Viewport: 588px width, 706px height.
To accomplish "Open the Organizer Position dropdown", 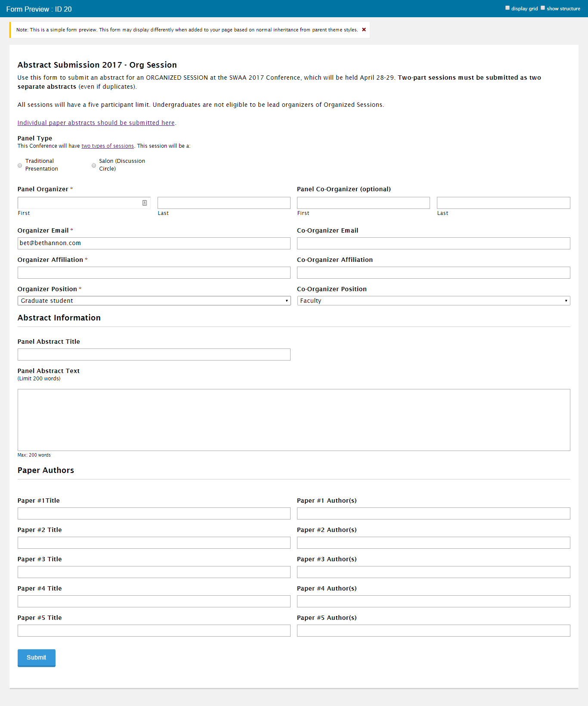I will coord(154,301).
